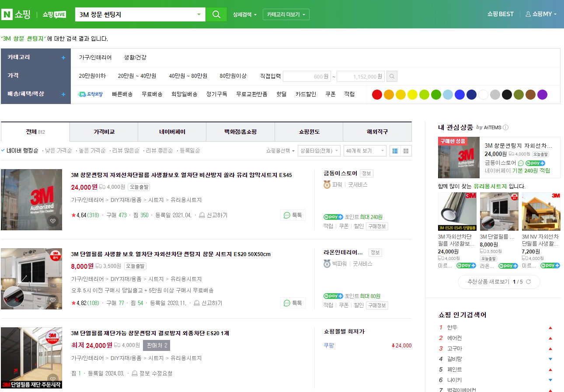Screen dimensions: 564x392
Task: Click Npay badge in 라온인테리어 listing
Action: pos(333,296)
